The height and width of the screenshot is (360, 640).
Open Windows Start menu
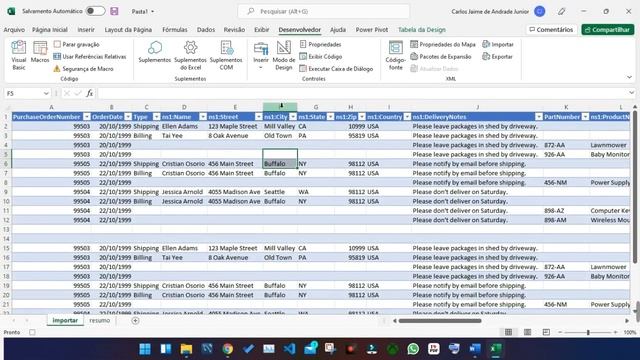144,349
